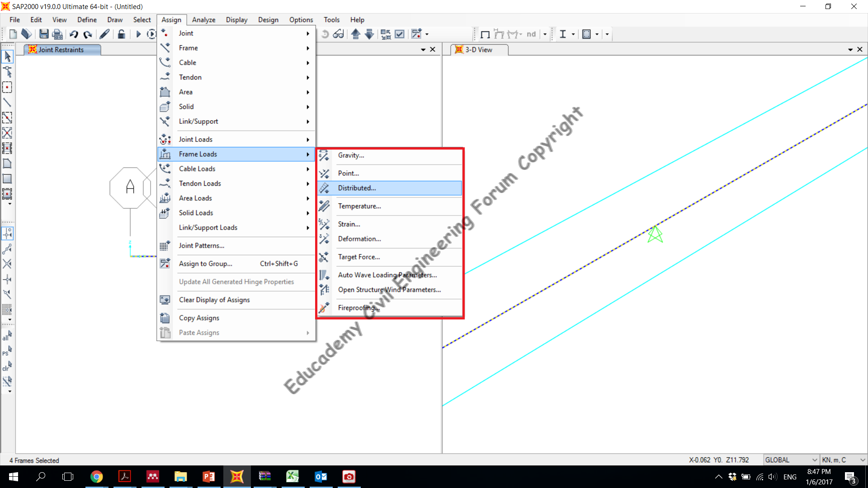Screen dimensions: 868x488
Task: Move down in list with down arrow icon
Action: [369, 34]
